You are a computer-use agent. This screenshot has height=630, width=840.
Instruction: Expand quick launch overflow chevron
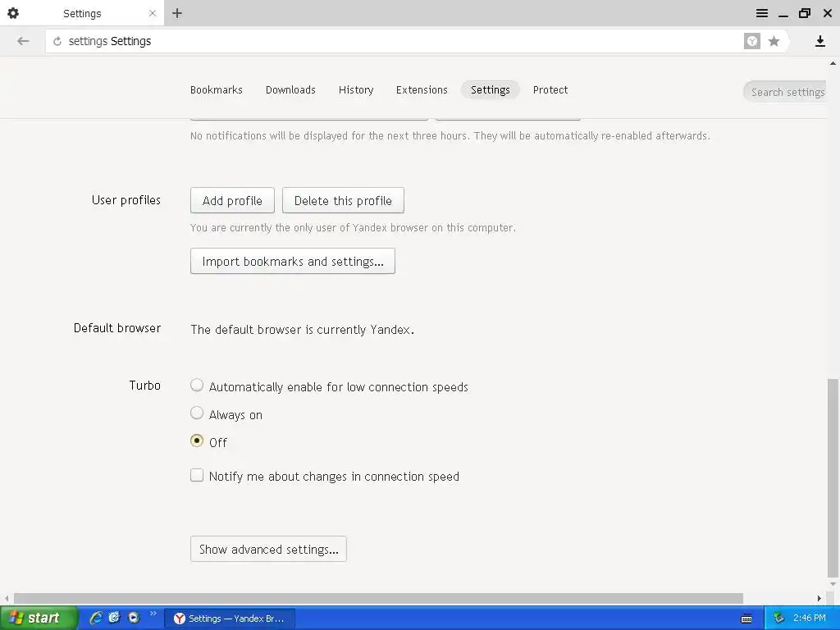point(153,614)
